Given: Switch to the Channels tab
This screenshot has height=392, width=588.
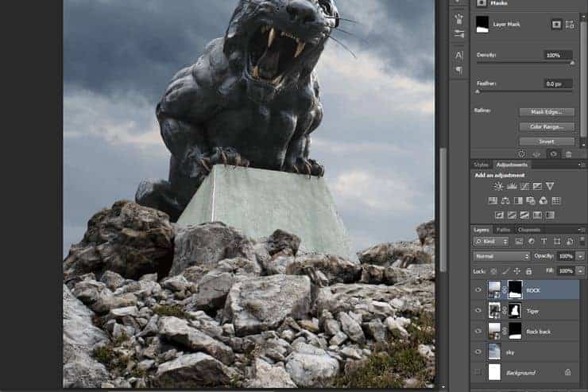Looking at the screenshot, I should tap(529, 230).
